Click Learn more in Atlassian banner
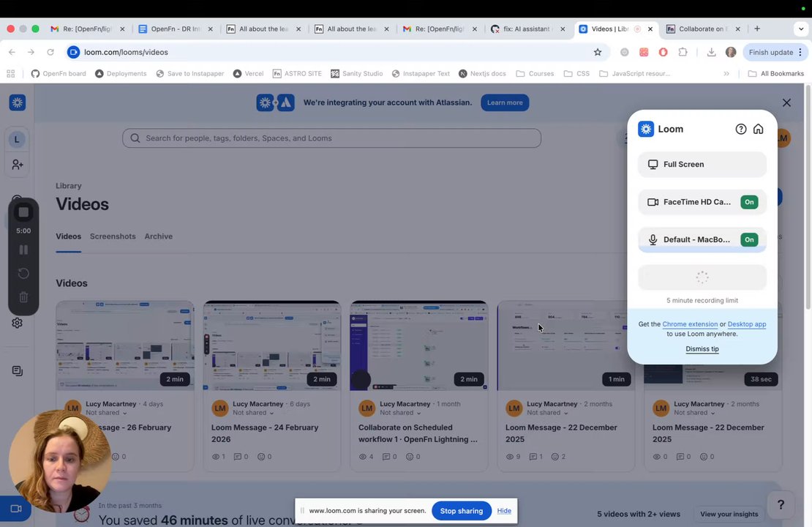Viewport: 812px width, 527px height. coord(505,102)
